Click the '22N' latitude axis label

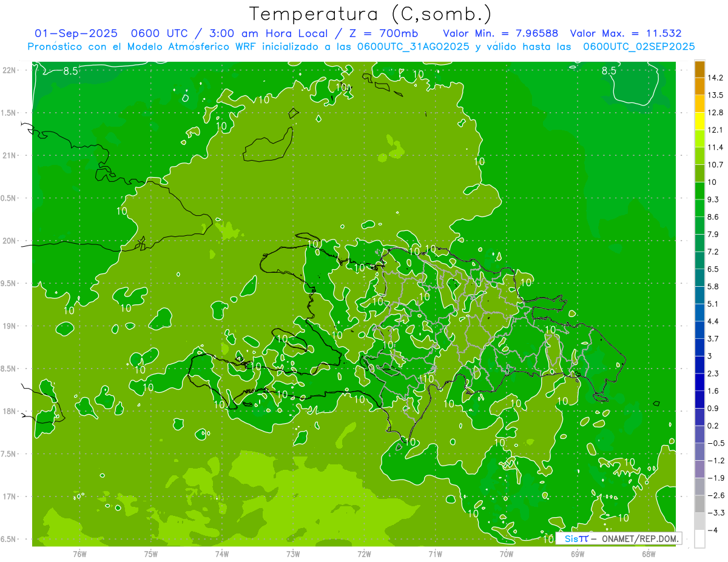coord(8,70)
